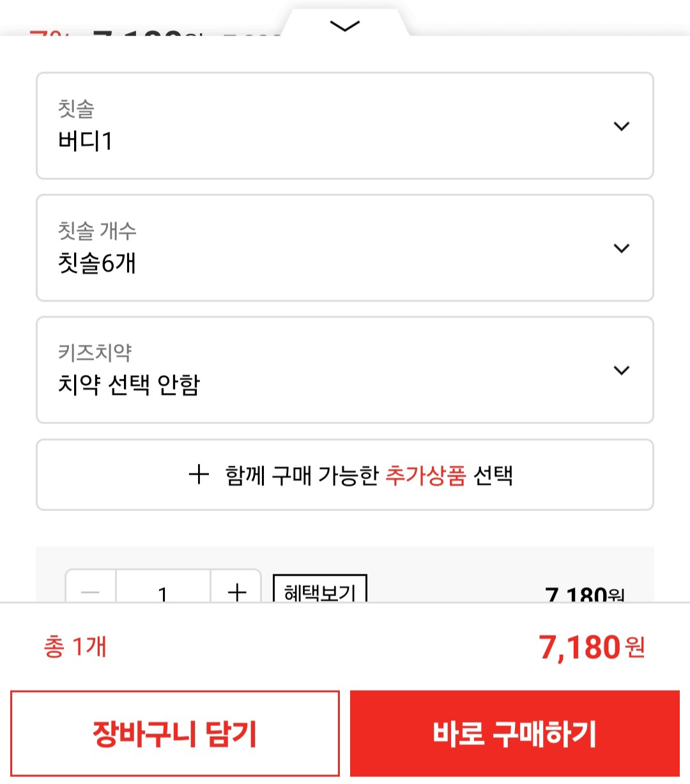Tap the 버디1 selected option text

click(85, 141)
